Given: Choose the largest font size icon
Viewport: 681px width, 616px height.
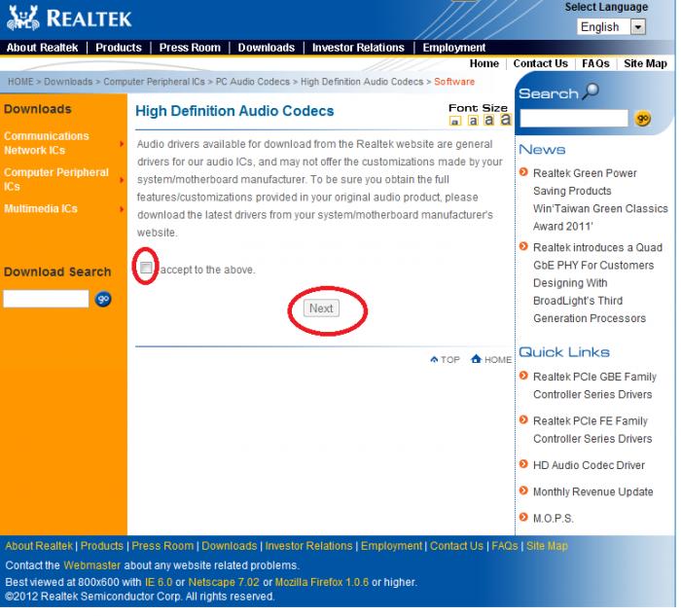Looking at the screenshot, I should (505, 120).
